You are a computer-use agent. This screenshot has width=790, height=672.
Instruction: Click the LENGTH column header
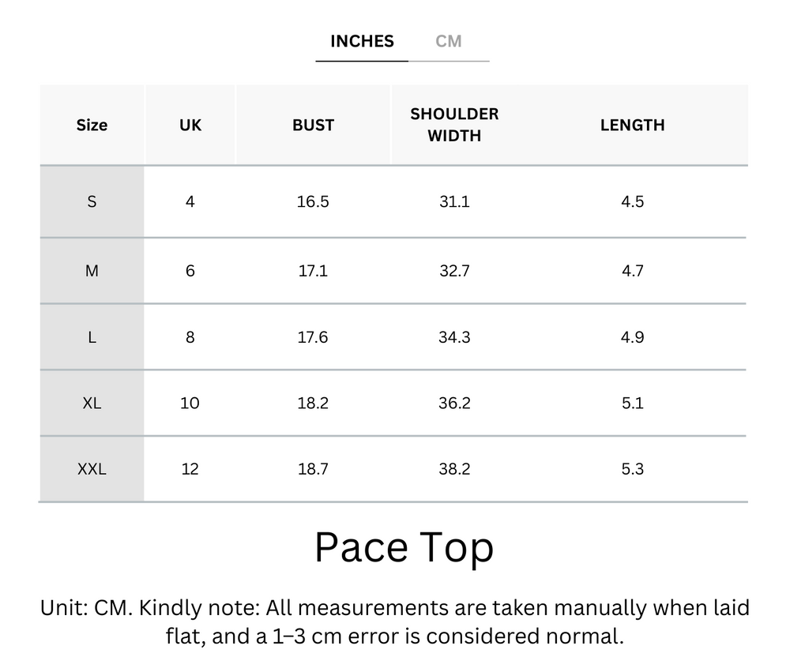(632, 125)
